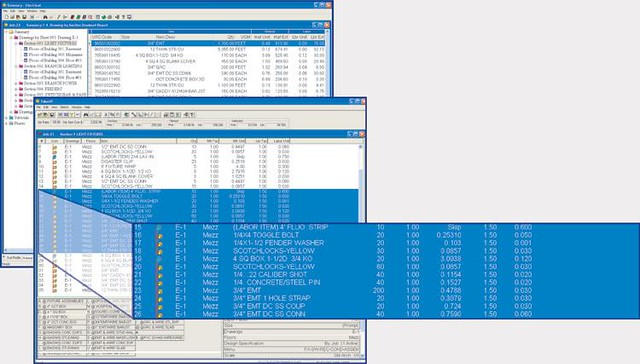
Task: Click the green book icon in Summary toolbar
Action: 78,17
